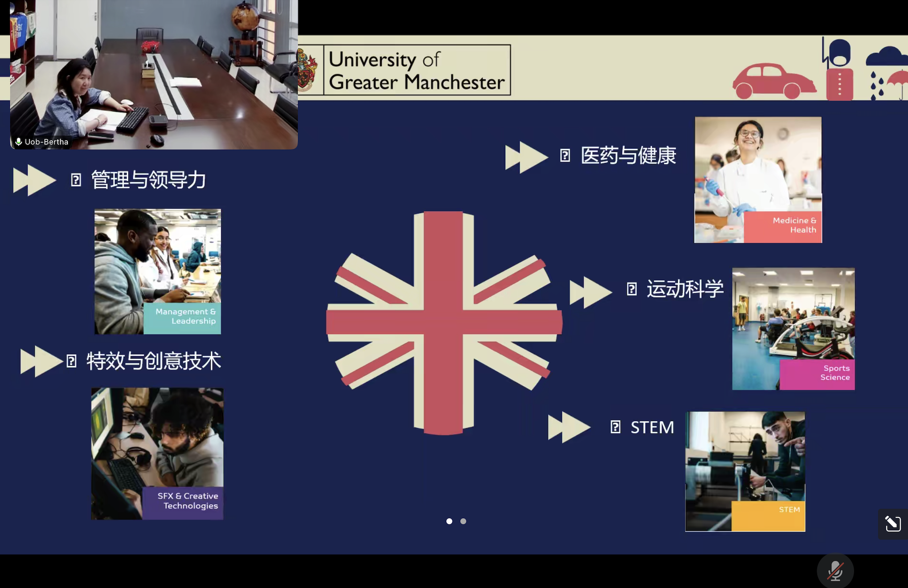
Task: Click the annotate pencil icon
Action: coord(892,523)
